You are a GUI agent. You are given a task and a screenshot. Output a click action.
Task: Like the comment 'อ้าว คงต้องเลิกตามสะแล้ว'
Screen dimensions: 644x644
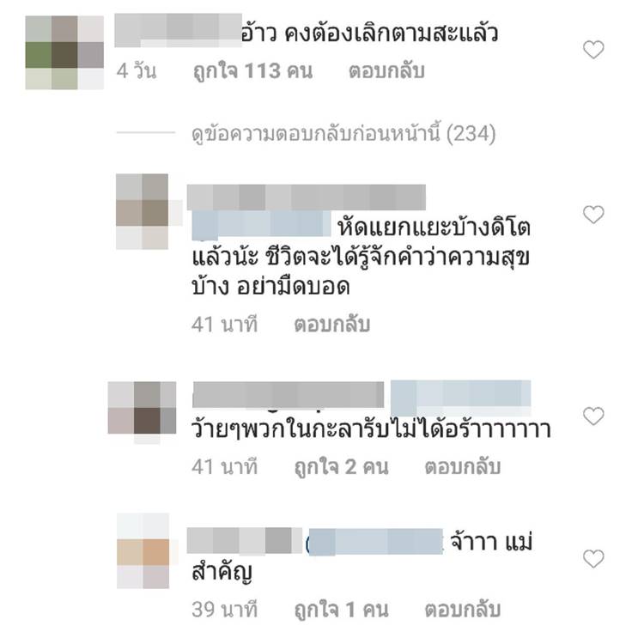[x=593, y=50]
